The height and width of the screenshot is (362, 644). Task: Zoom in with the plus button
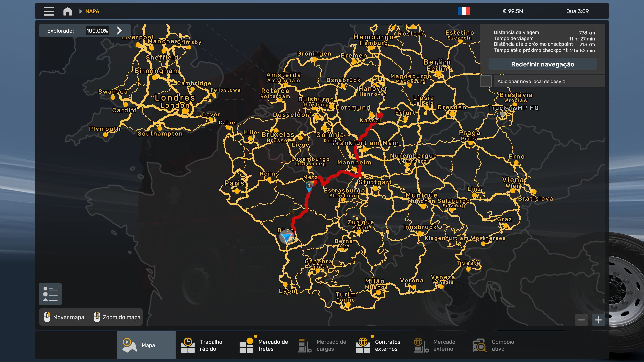pos(598,320)
